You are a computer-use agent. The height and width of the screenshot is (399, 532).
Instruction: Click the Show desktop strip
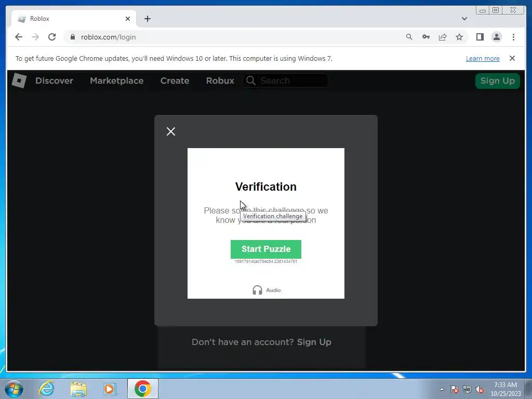(528, 389)
